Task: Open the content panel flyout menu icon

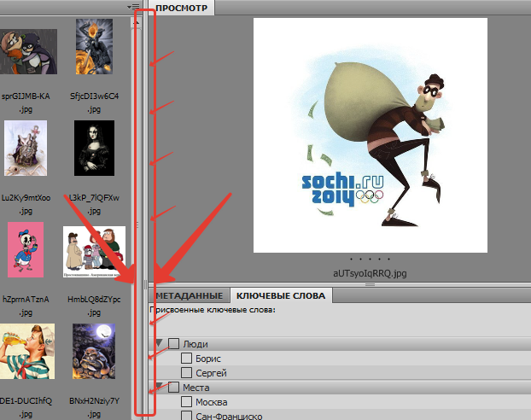Action: (x=134, y=6)
